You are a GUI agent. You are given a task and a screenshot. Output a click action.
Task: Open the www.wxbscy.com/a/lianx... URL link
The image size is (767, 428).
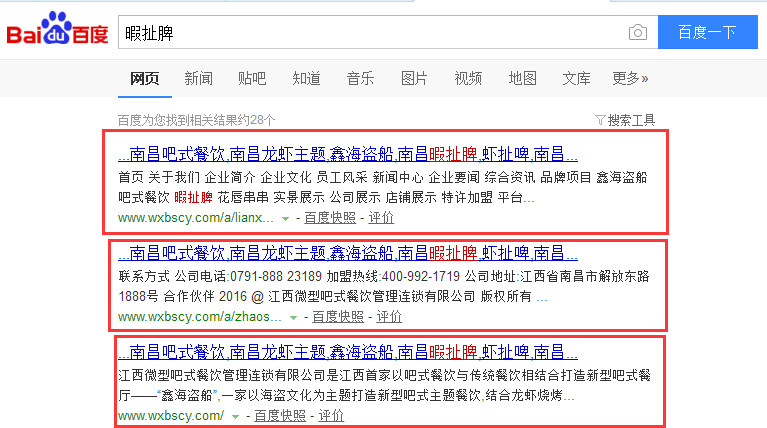197,218
